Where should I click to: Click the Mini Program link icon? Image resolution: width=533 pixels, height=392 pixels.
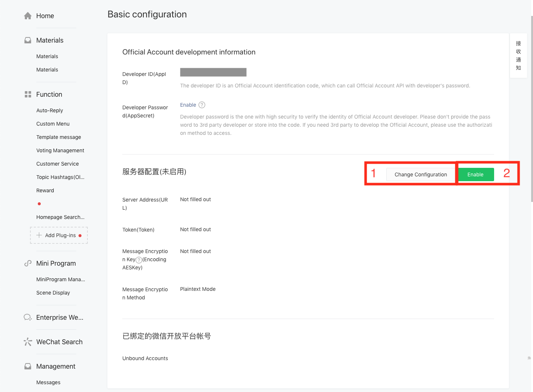click(28, 263)
